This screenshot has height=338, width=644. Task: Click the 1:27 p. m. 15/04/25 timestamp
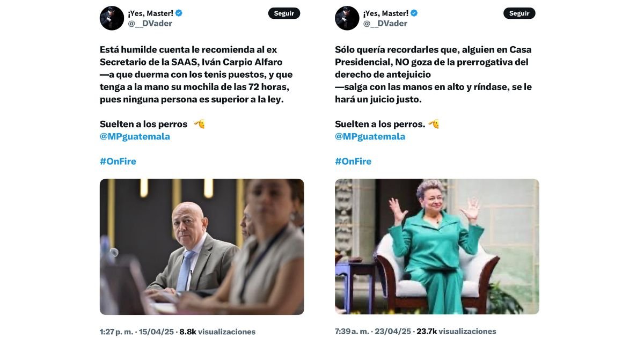click(137, 332)
